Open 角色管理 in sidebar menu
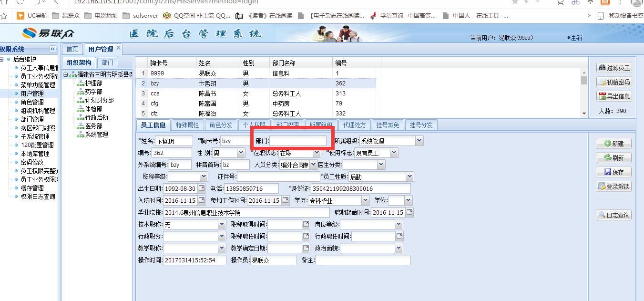644x301 pixels. click(x=32, y=102)
